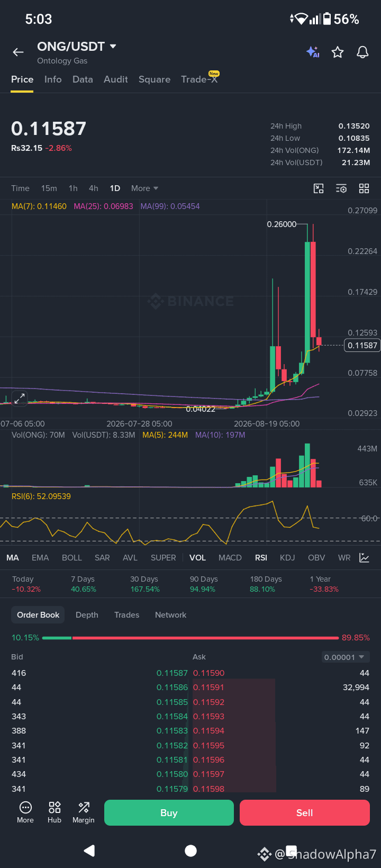Screen dimensions: 381x868
Task: Toggle the RSI sub-indicator
Action: [261, 558]
